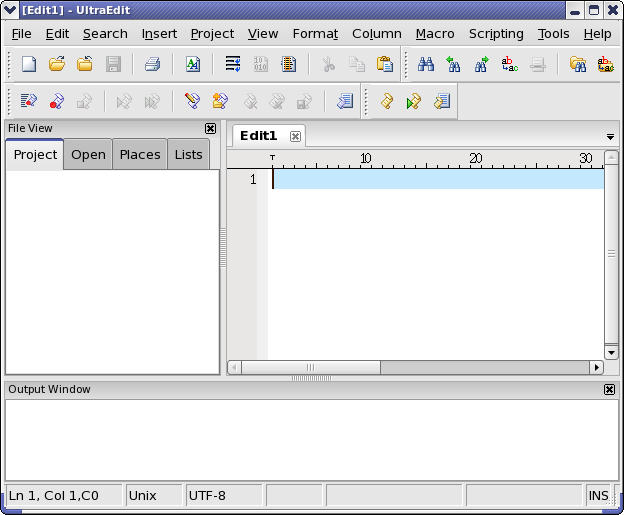Click the horizontal scrollbar thumb
The width and height of the screenshot is (624, 515).
point(310,367)
